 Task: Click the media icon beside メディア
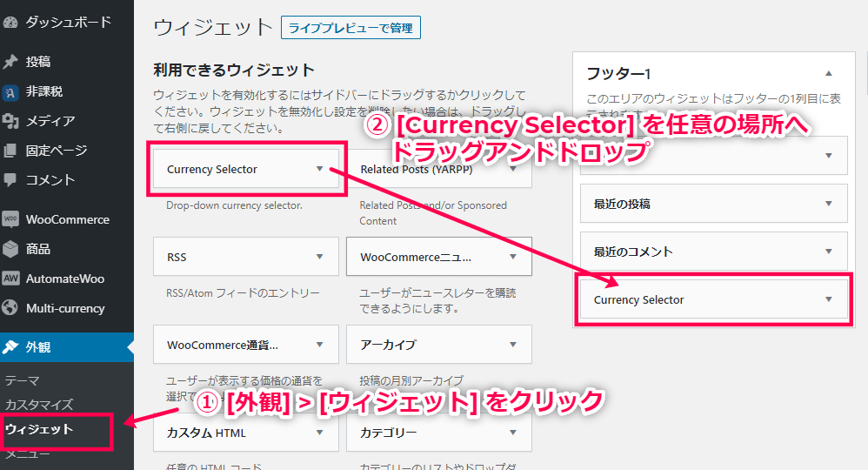pyautogui.click(x=10, y=121)
